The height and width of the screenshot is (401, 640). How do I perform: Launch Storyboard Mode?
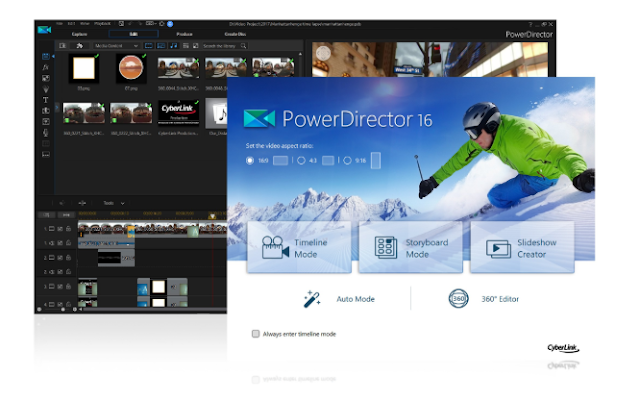411,247
